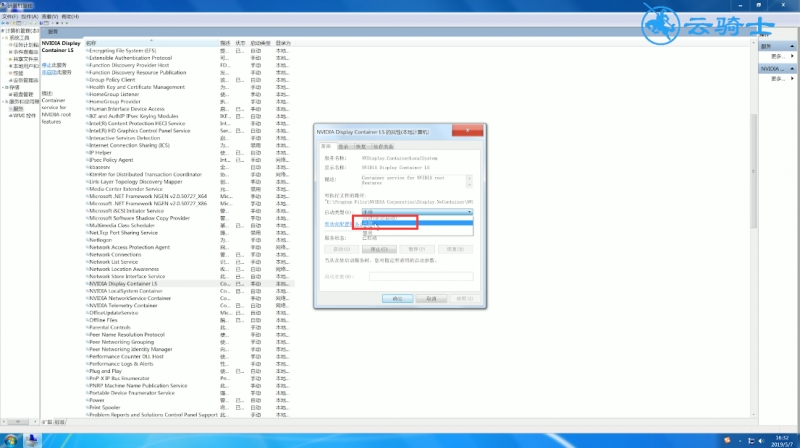Image resolution: width=800 pixels, height=448 pixels.
Task: Click the 确定 button in dialog
Action: click(397, 298)
